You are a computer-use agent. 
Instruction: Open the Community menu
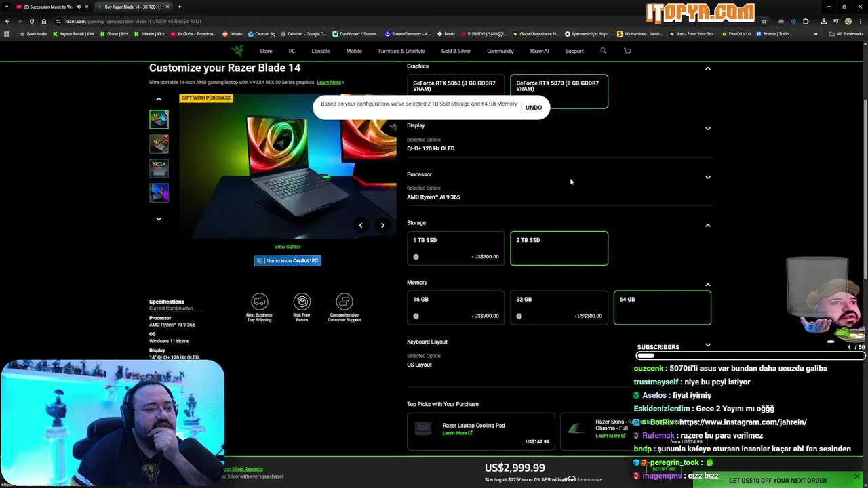pos(500,51)
